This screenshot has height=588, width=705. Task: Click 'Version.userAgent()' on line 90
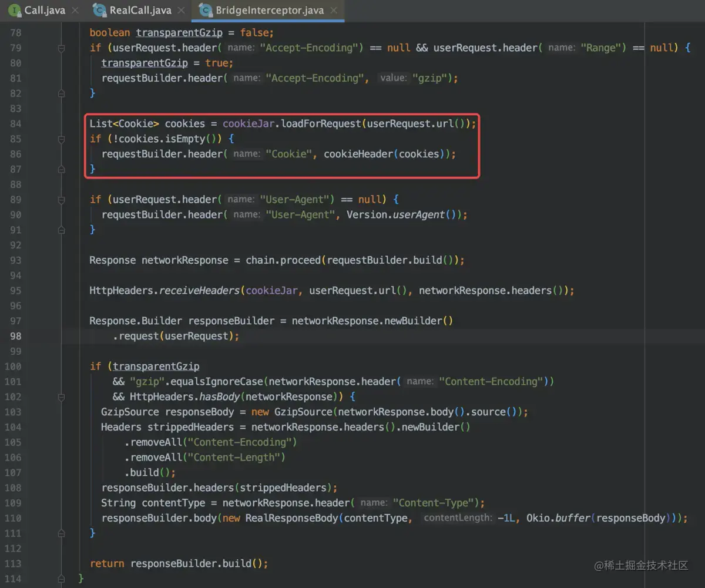coord(401,215)
